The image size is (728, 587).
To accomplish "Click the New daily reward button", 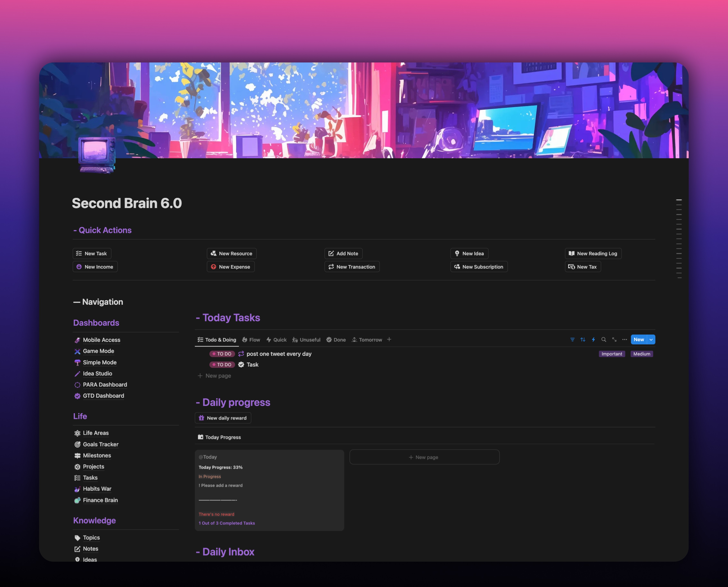I will coord(223,418).
